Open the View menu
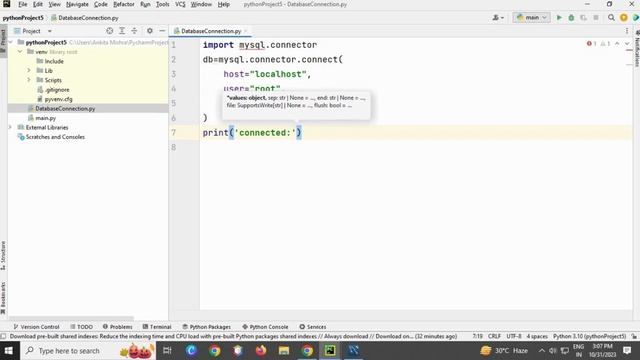The height and width of the screenshot is (360, 640). tap(54, 4)
